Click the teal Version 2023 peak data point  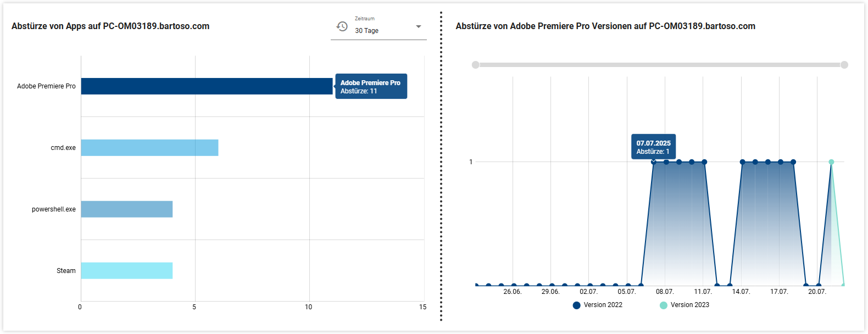[831, 162]
